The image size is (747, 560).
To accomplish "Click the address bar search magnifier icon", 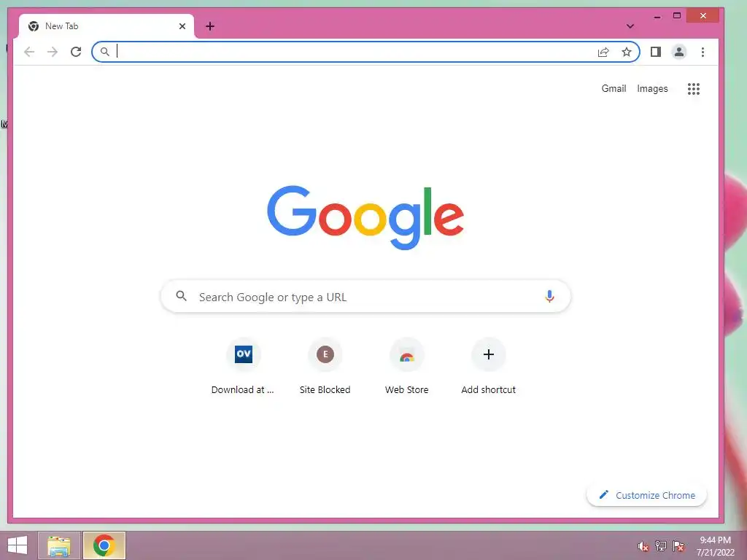I will (x=105, y=52).
